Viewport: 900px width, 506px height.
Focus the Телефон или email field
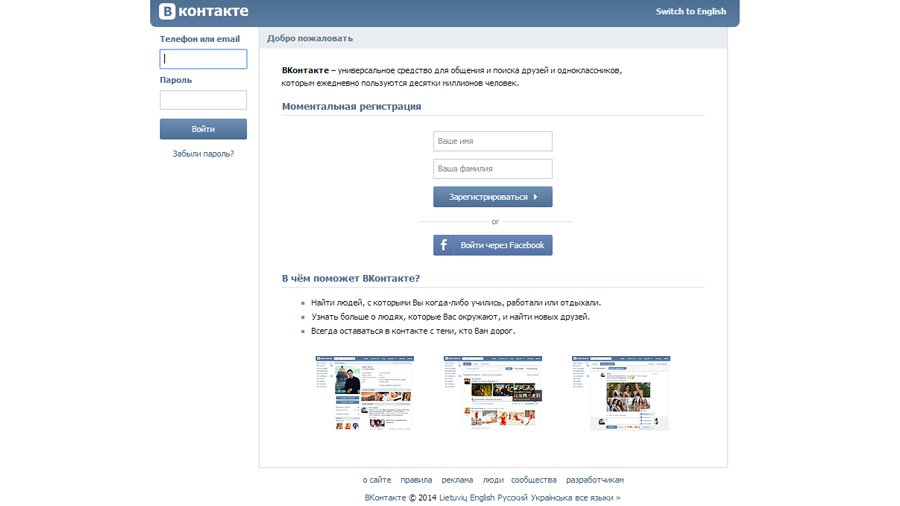[203, 59]
